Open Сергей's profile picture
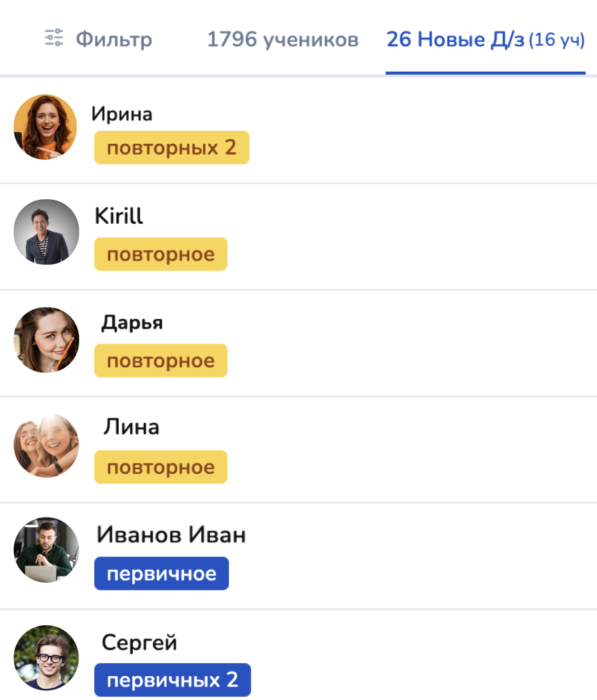This screenshot has height=700, width=597. click(46, 657)
